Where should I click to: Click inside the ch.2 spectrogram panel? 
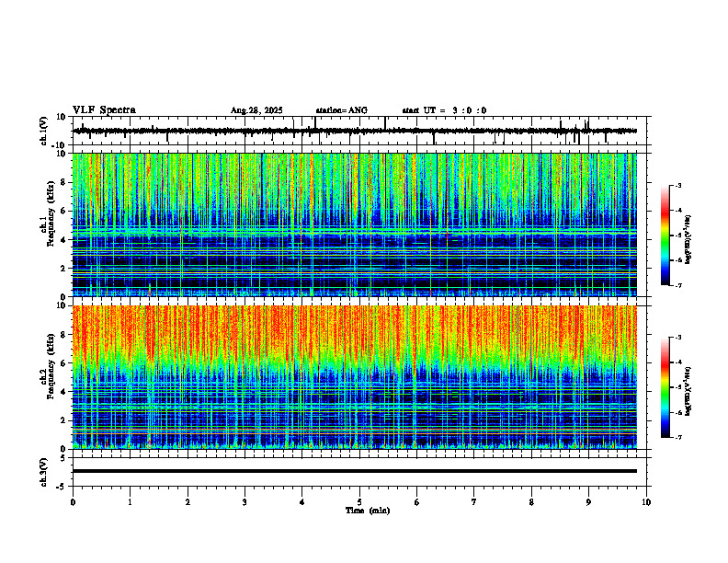354,377
